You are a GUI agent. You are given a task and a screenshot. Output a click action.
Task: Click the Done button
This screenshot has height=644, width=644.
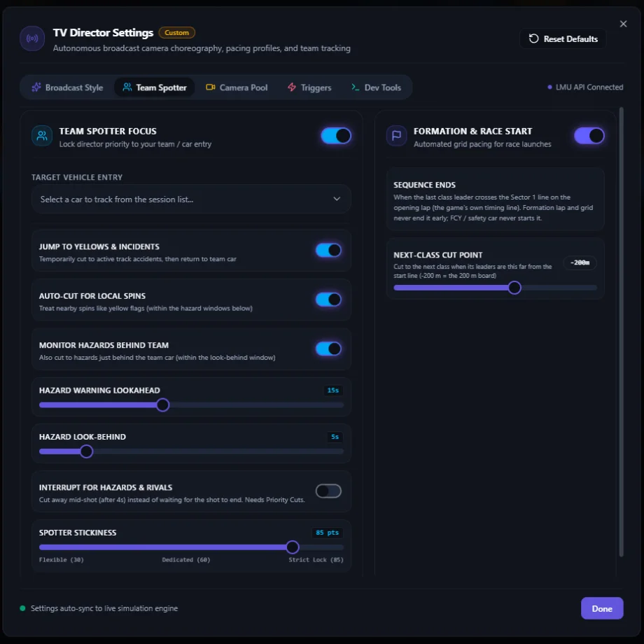602,608
